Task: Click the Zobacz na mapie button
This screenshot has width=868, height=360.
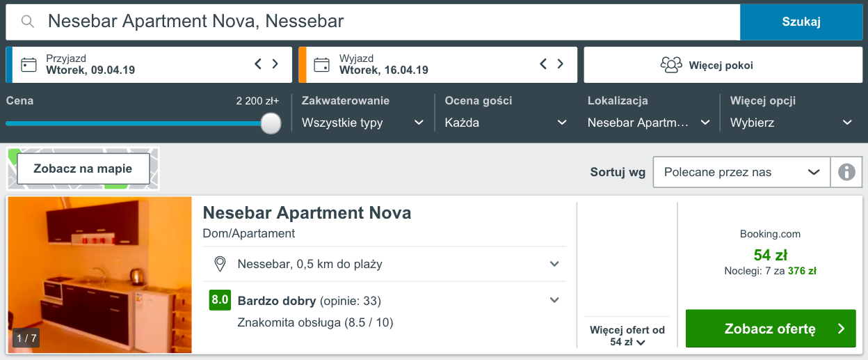Action: [x=83, y=169]
